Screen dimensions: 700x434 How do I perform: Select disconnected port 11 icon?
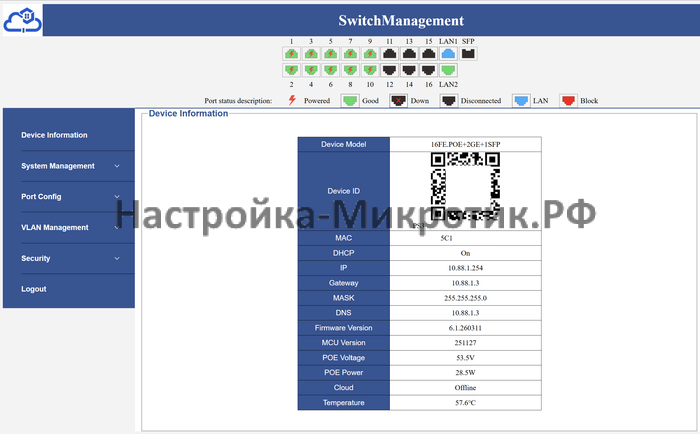[x=389, y=54]
